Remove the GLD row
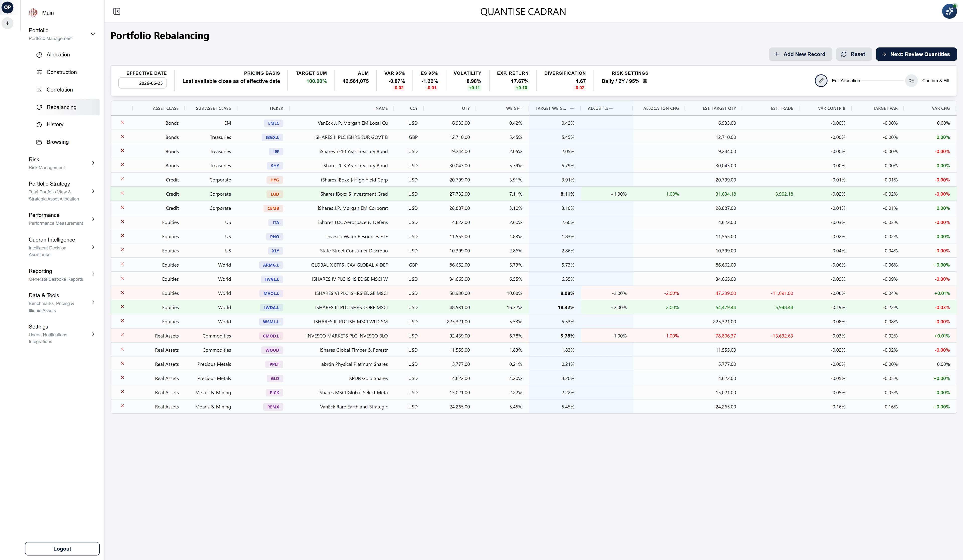The height and width of the screenshot is (560, 963). coord(122,378)
